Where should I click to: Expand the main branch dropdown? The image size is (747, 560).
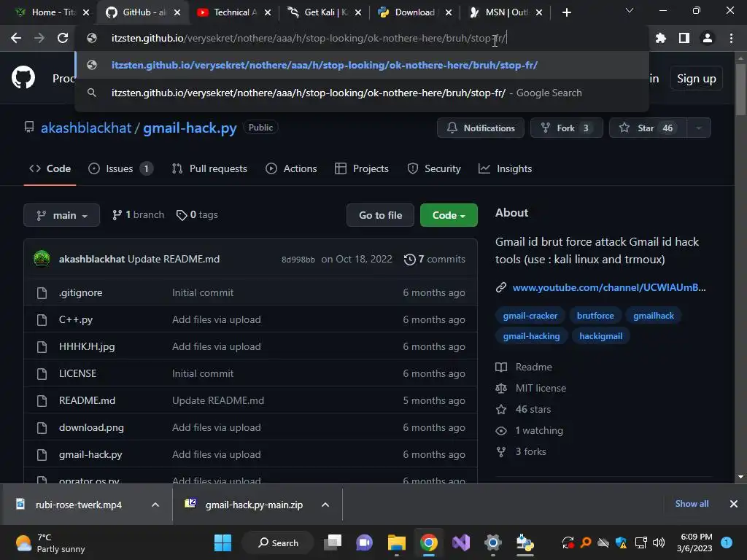61,215
